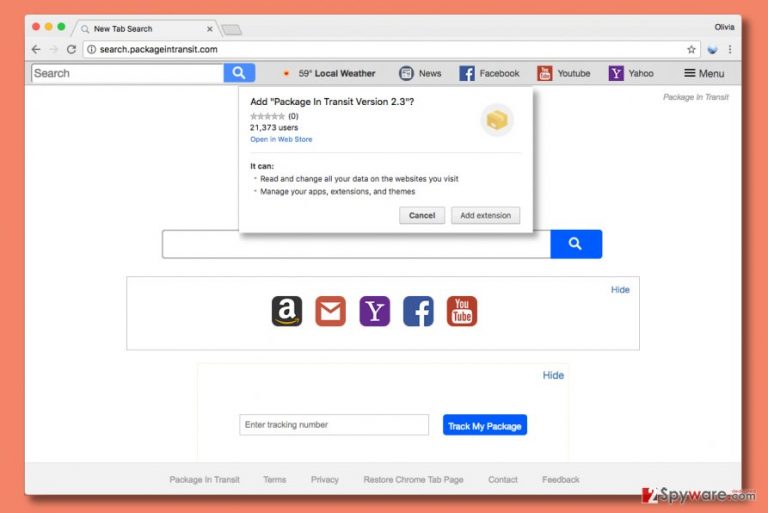The image size is (768, 513).
Task: Open the Terms footer link
Action: 274,480
